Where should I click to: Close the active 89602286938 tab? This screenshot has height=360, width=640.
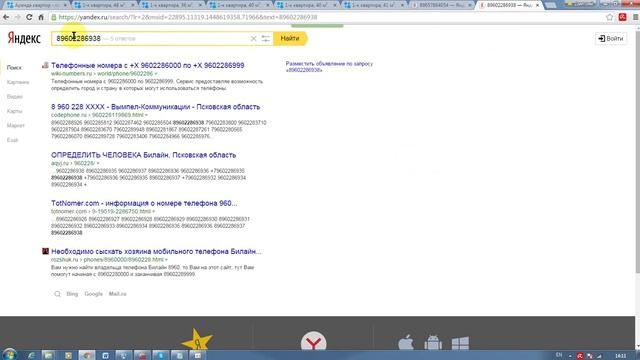tap(537, 5)
